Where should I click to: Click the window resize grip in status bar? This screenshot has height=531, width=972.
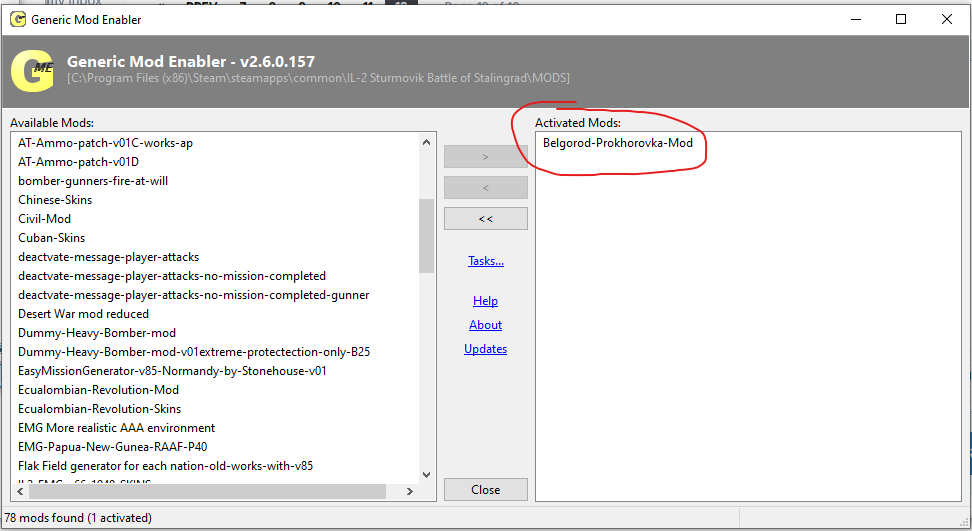pyautogui.click(x=965, y=522)
